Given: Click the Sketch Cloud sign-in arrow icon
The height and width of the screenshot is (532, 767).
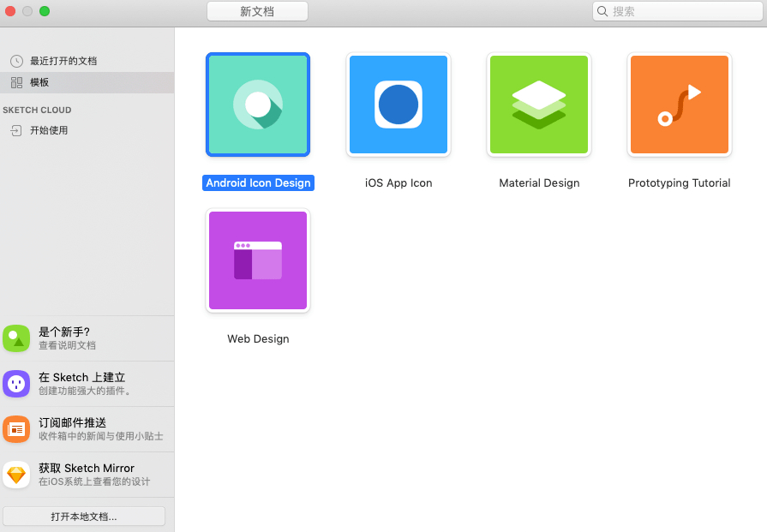Looking at the screenshot, I should (x=16, y=130).
